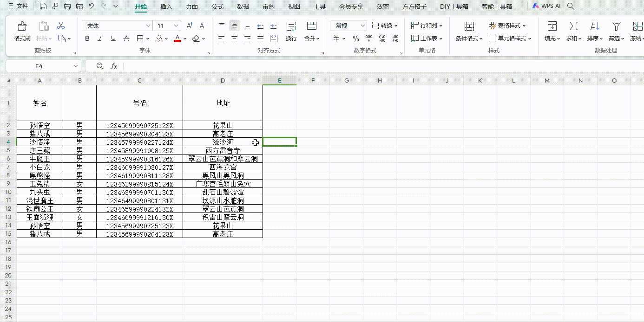This screenshot has width=644, height=322.
Task: Click the Redo arrow icon
Action: coord(103,6)
